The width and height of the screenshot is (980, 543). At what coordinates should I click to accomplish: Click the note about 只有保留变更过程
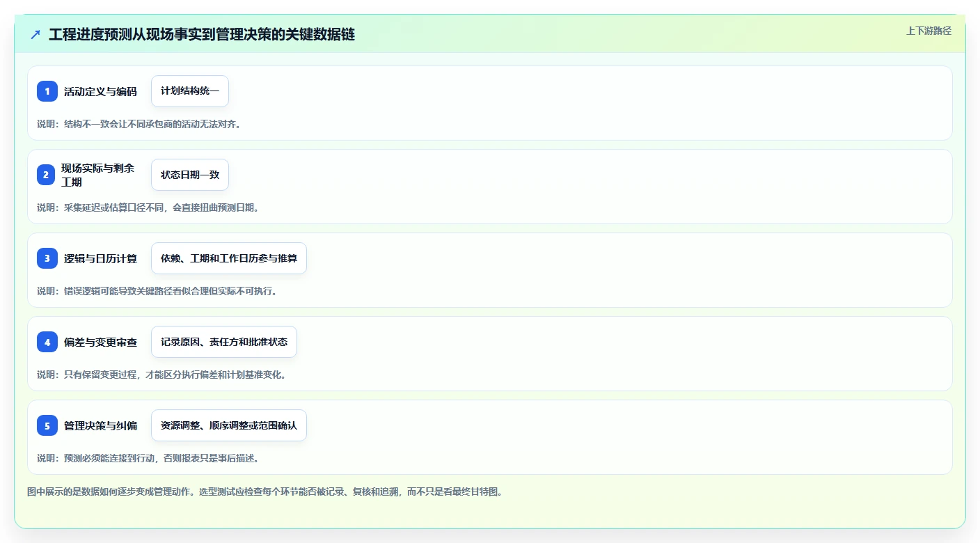coord(161,375)
